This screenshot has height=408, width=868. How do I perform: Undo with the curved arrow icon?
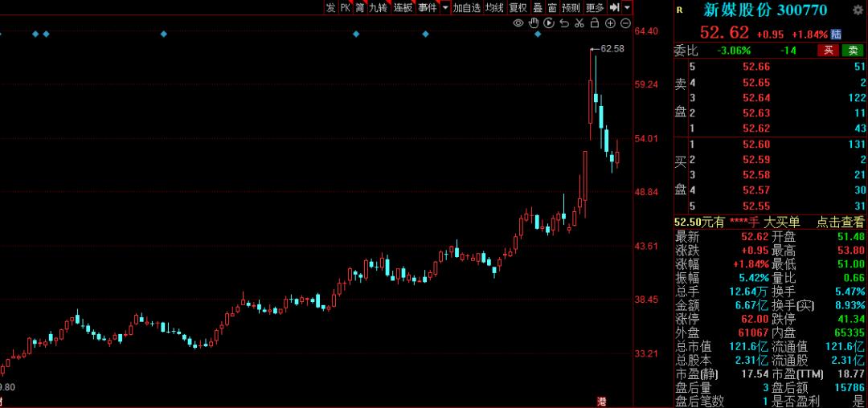(x=564, y=23)
